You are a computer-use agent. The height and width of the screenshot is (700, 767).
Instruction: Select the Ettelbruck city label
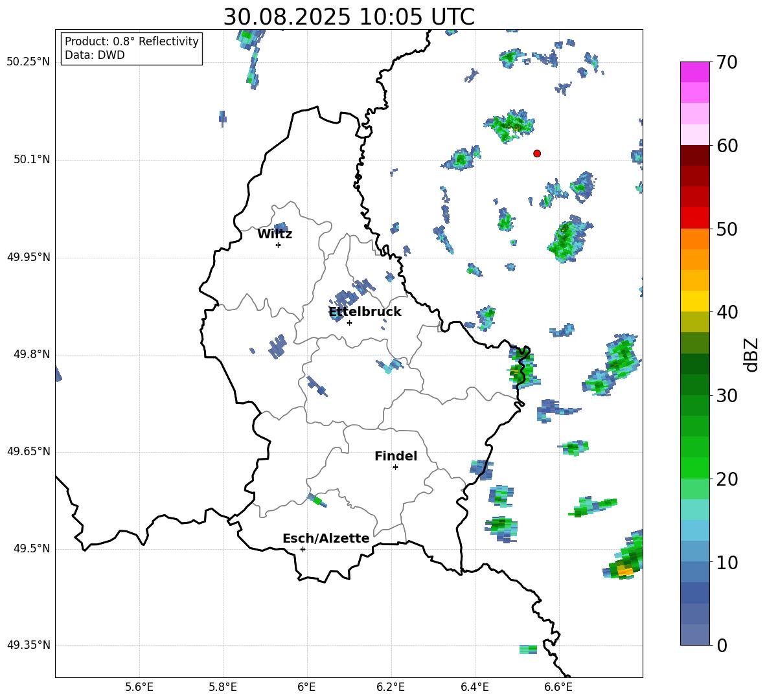365,312
